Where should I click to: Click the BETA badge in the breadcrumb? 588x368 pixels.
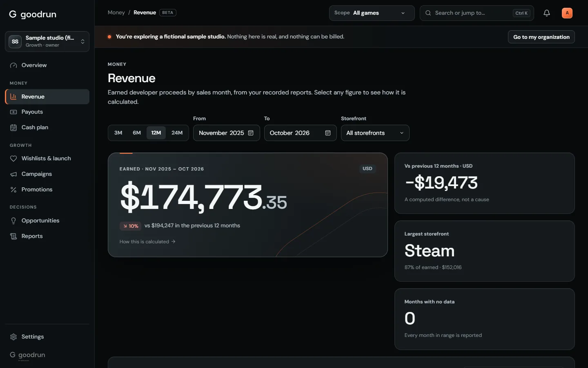point(168,13)
